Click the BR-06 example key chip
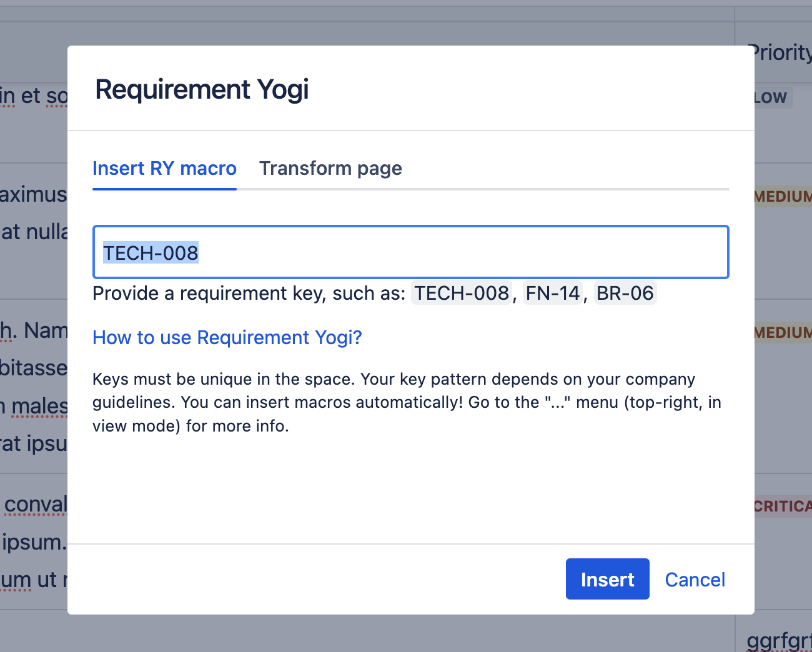The width and height of the screenshot is (812, 652). point(625,293)
